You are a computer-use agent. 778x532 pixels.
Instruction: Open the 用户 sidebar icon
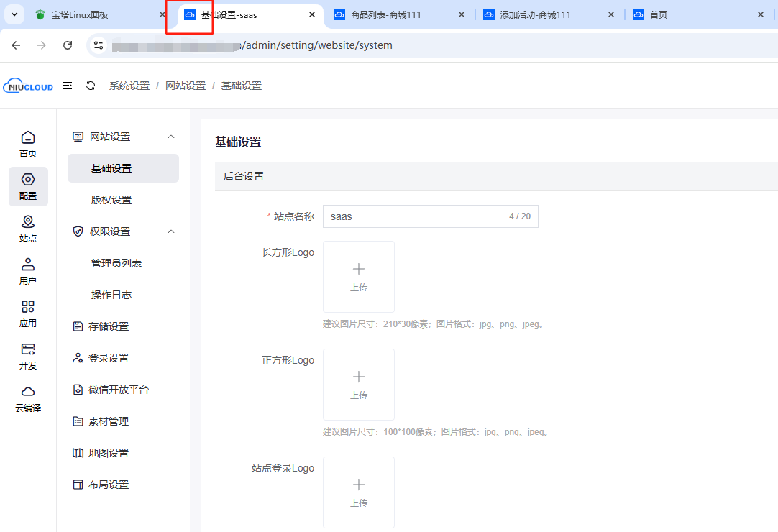coord(28,271)
